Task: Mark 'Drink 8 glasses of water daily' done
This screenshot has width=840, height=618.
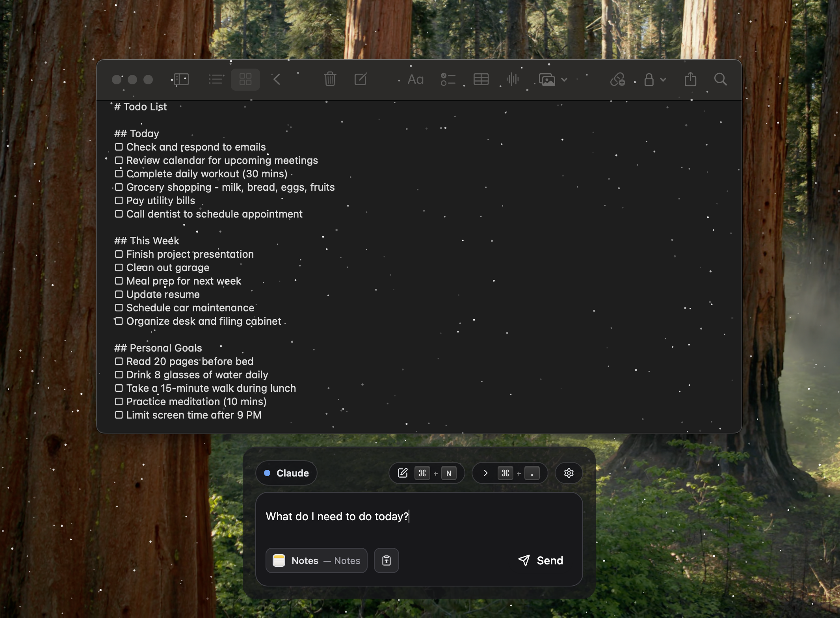Action: 119,375
